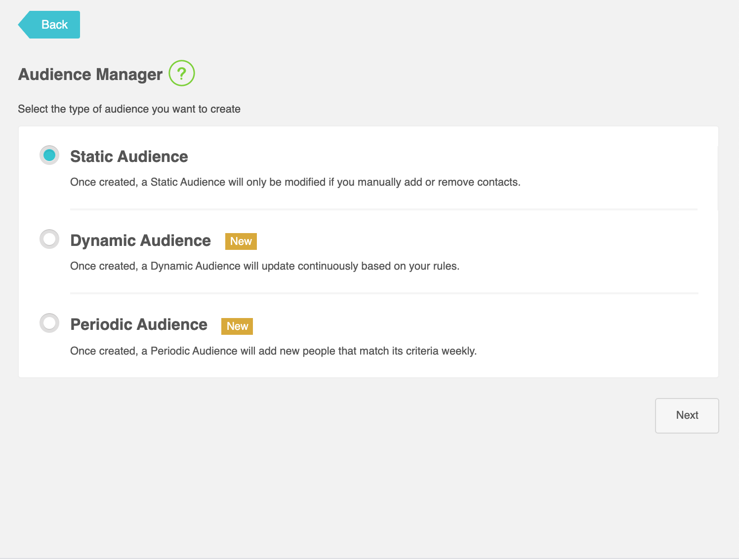
Task: Click the green help question mark icon
Action: coord(182,74)
